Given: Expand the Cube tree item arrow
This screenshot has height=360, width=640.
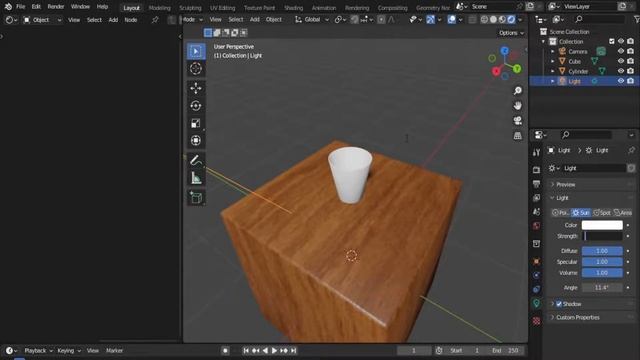Looking at the screenshot, I should pos(553,61).
